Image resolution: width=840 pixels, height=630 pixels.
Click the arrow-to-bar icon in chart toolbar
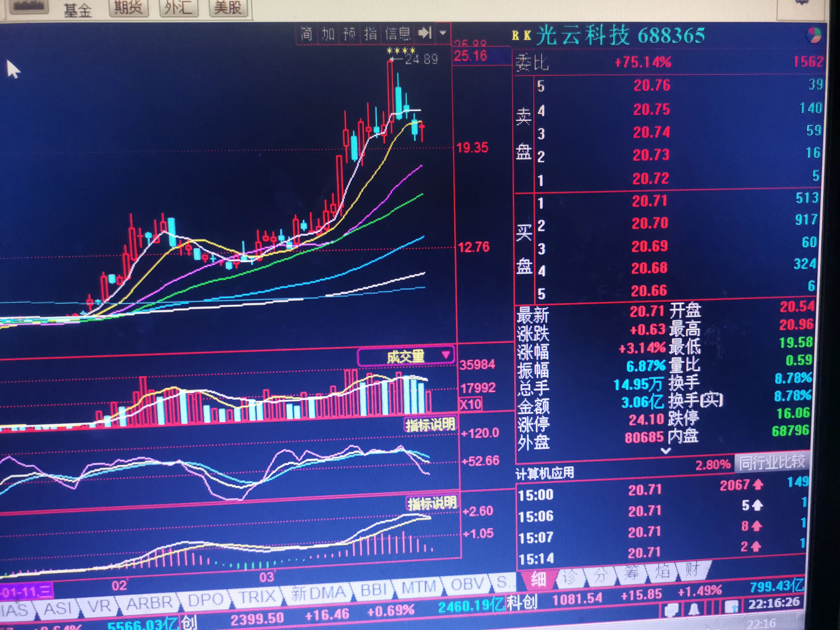pyautogui.click(x=425, y=33)
